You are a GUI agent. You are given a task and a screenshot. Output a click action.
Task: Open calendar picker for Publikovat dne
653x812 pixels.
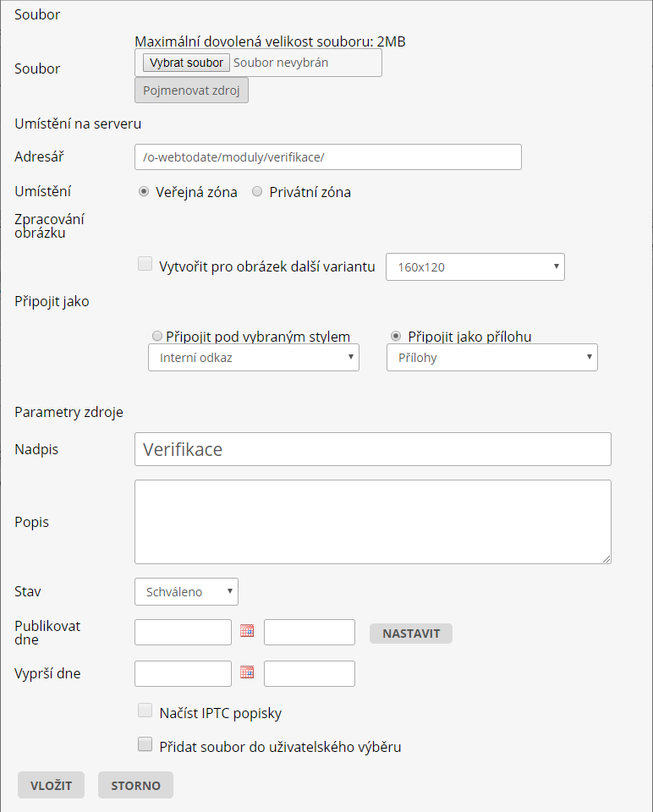pyautogui.click(x=247, y=631)
